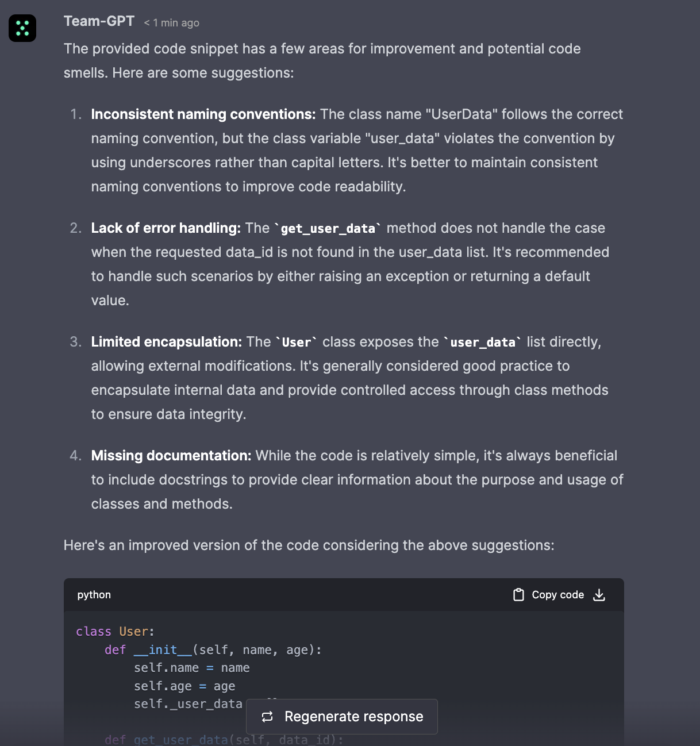Click the Copy code label
Screen dimensions: 700x746
tap(557, 595)
